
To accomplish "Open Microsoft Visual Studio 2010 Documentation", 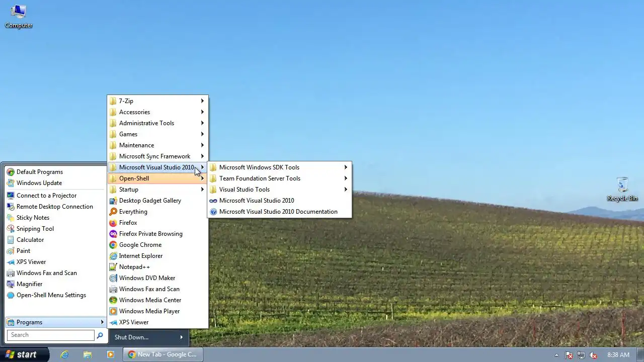I will 279,212.
